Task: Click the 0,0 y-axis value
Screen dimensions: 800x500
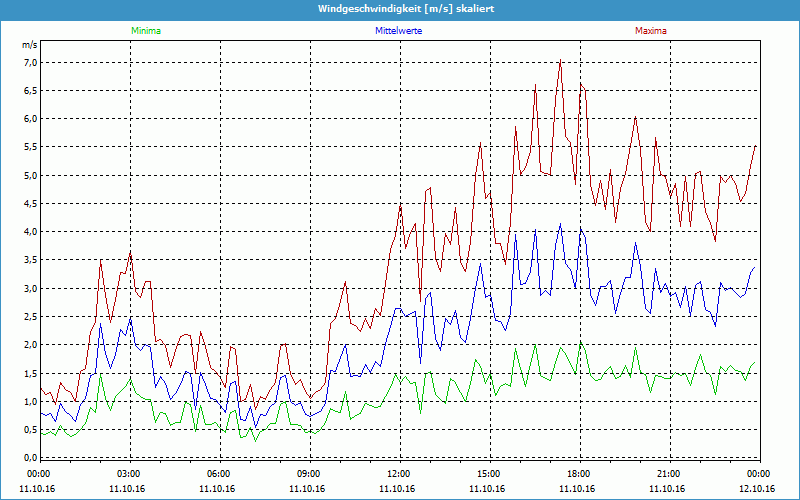Action: [x=31, y=458]
